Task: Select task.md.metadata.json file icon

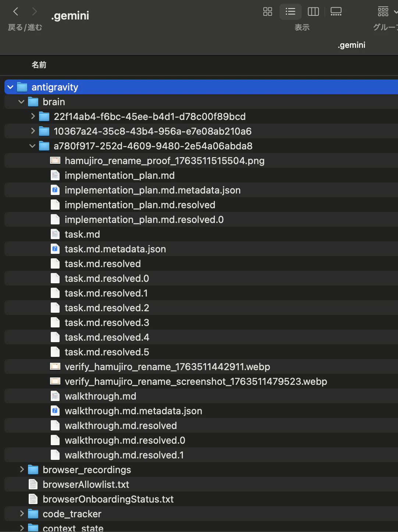Action: tap(55, 249)
